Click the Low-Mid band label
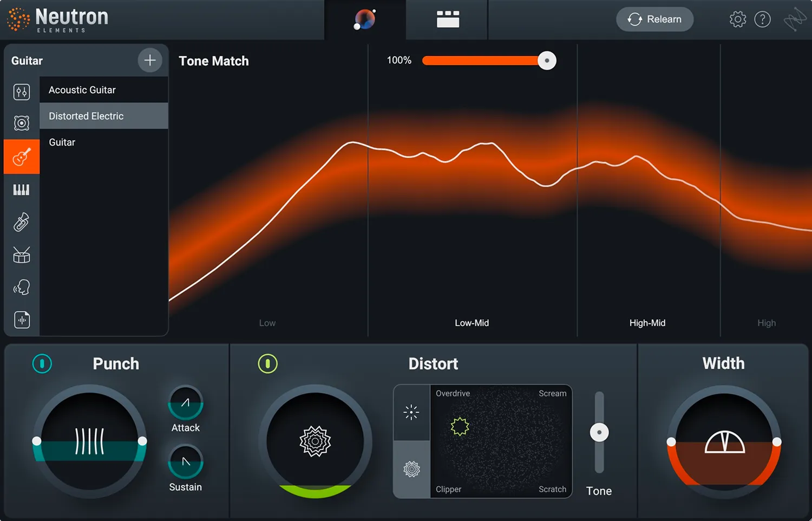Viewport: 812px width, 521px height. click(472, 323)
